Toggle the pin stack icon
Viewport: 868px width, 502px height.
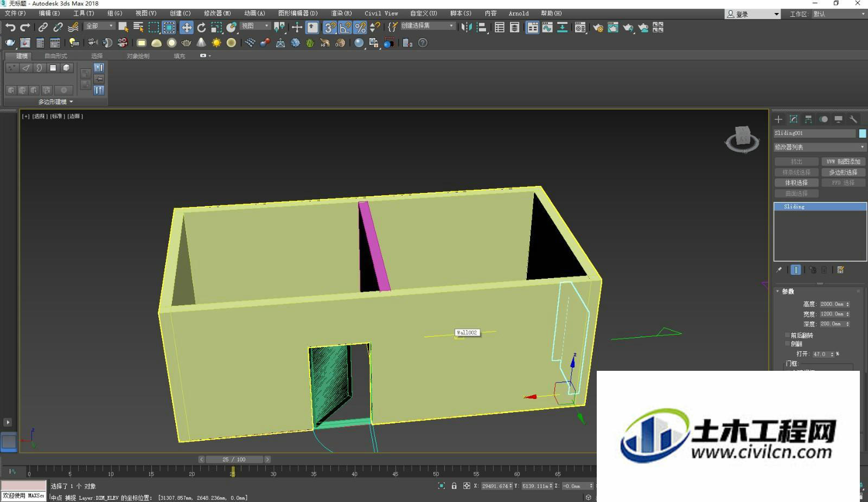point(779,270)
